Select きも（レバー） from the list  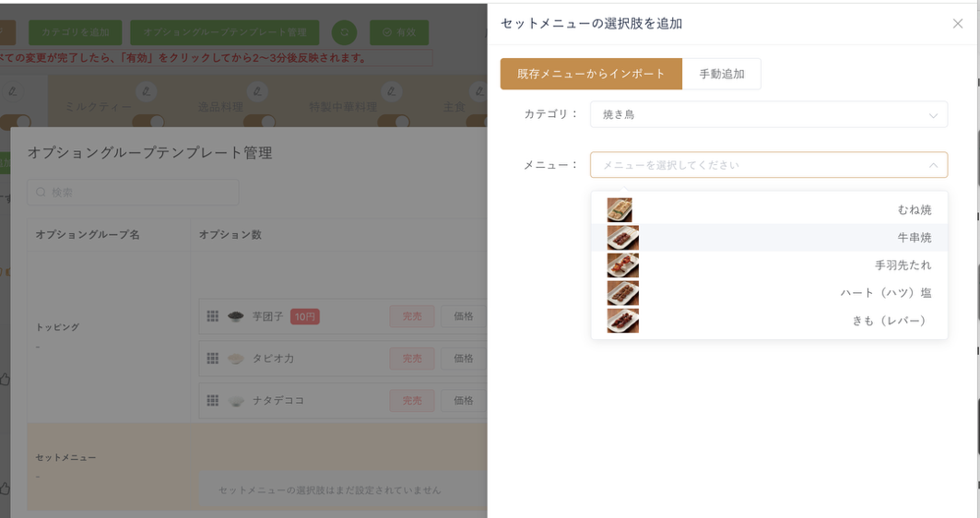[x=770, y=320]
